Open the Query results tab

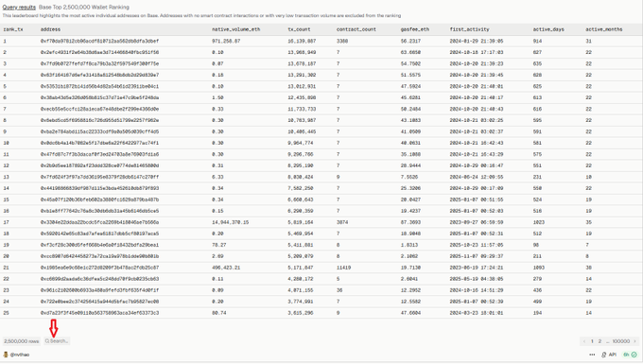click(19, 7)
